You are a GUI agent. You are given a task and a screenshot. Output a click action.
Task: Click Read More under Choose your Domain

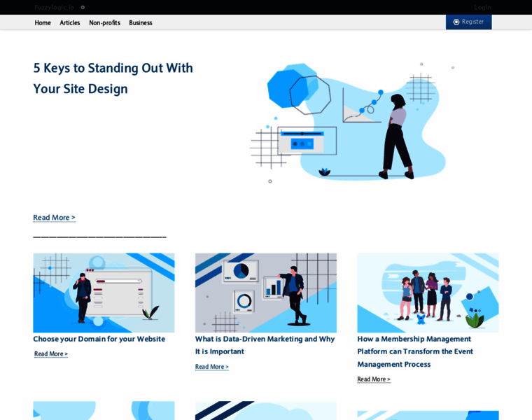51,353
